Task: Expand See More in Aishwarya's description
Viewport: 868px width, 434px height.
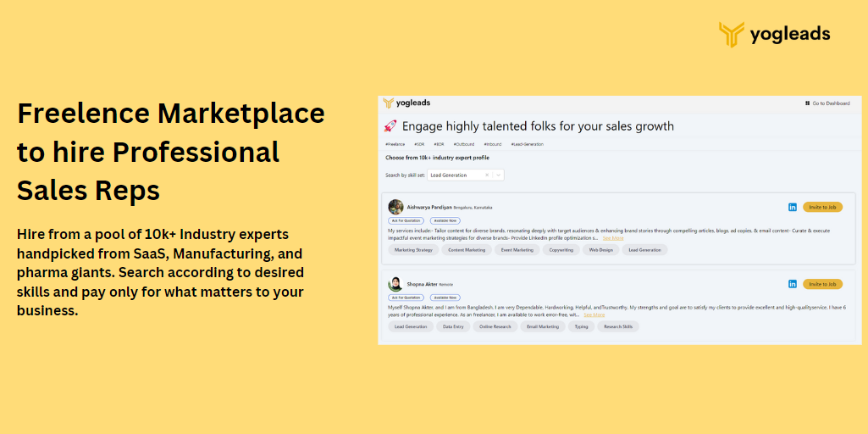Action: click(613, 238)
